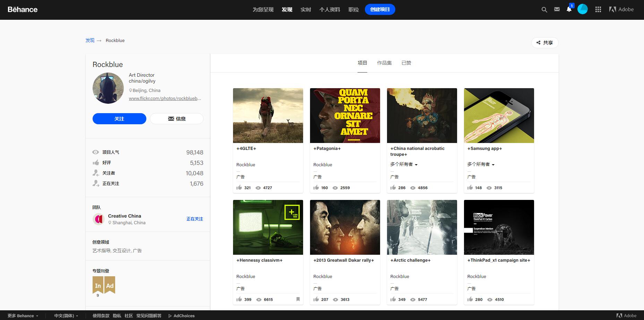
Task: Click the thumbs-up appreciations icon in stats
Action: [96, 162]
